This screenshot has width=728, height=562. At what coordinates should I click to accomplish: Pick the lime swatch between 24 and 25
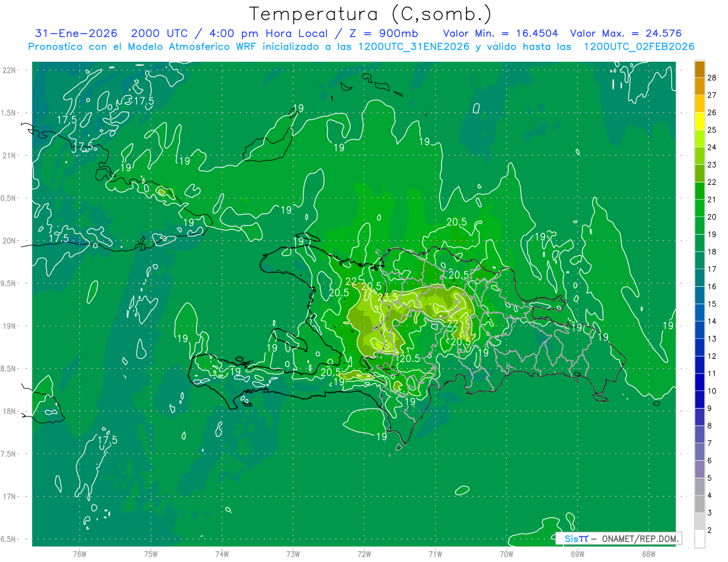pyautogui.click(x=699, y=138)
